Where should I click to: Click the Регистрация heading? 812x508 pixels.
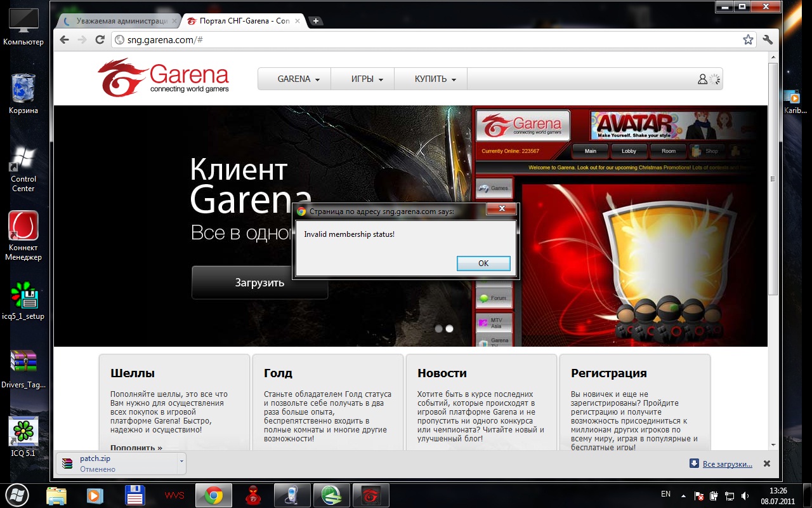608,373
